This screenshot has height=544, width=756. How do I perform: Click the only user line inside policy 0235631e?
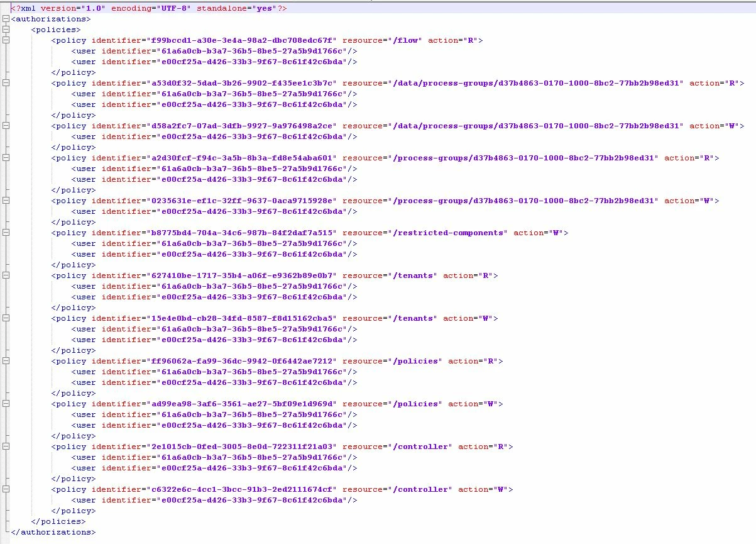pyautogui.click(x=214, y=211)
